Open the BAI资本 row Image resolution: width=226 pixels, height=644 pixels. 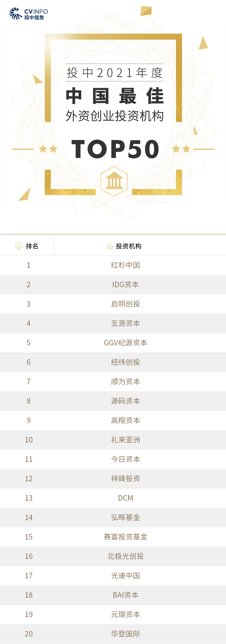(x=126, y=595)
